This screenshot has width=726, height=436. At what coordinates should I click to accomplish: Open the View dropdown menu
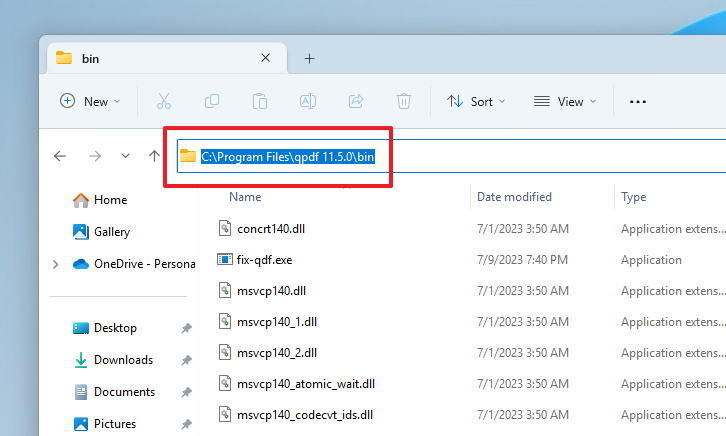click(565, 101)
